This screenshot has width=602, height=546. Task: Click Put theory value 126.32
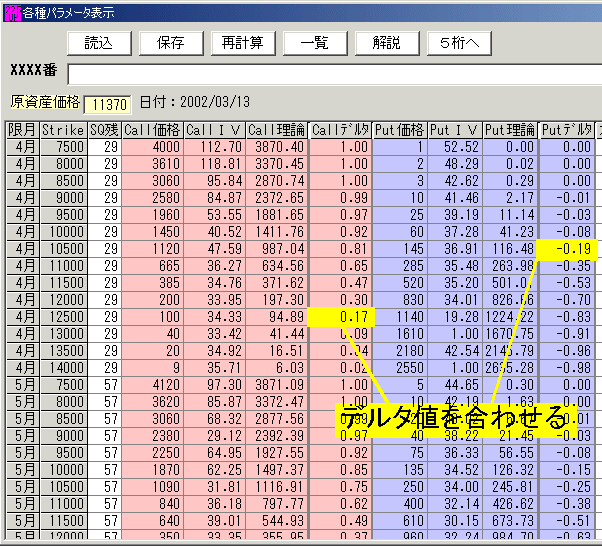pyautogui.click(x=510, y=470)
